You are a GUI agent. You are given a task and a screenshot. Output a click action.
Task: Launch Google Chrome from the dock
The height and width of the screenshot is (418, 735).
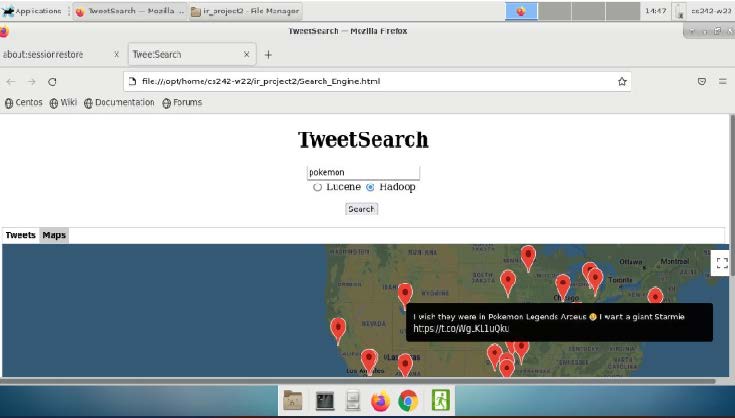click(x=408, y=401)
